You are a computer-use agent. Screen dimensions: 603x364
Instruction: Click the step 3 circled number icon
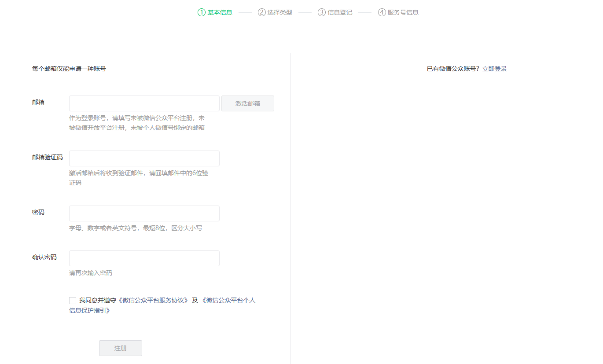[x=322, y=12]
